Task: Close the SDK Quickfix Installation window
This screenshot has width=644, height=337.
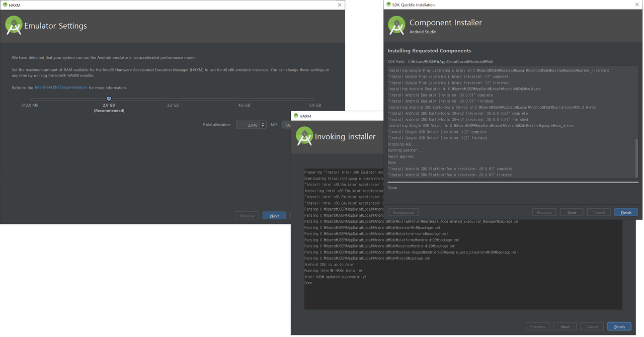Action: tap(637, 5)
